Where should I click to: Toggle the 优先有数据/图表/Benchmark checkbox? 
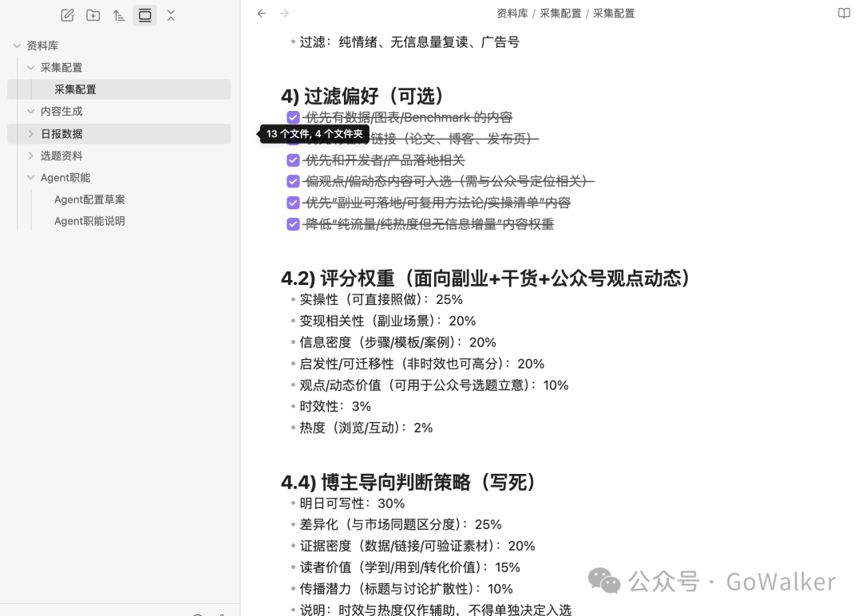(293, 117)
